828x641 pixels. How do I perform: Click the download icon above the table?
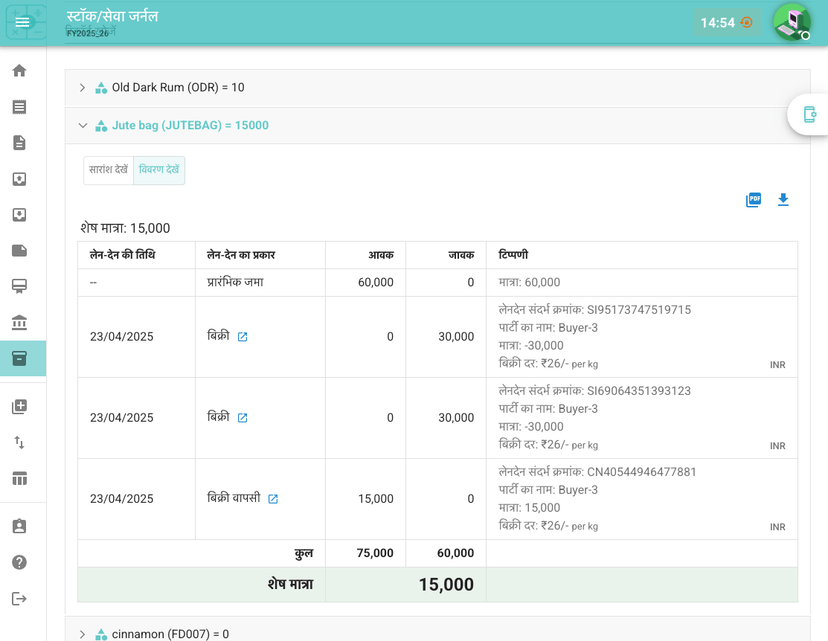(783, 200)
